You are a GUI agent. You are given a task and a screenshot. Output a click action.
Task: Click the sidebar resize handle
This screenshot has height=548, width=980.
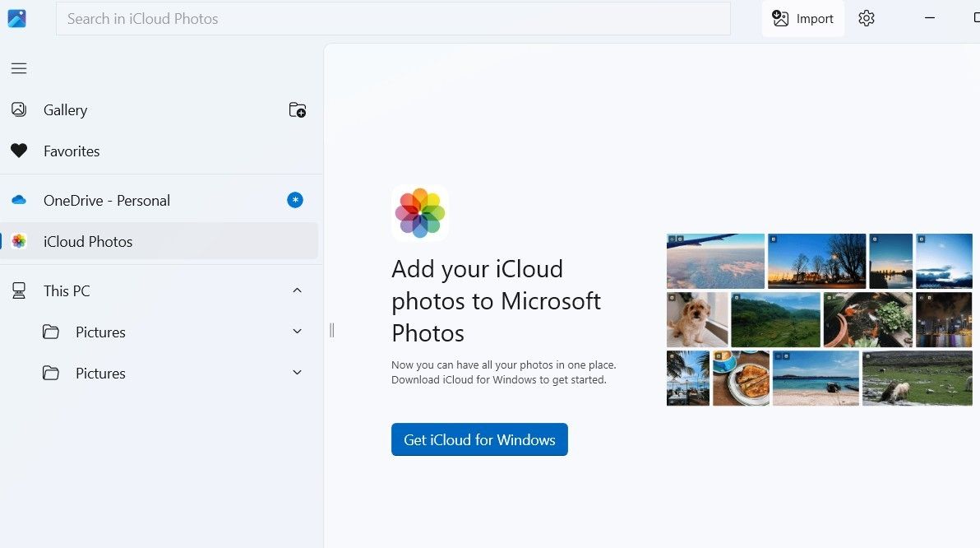331,330
